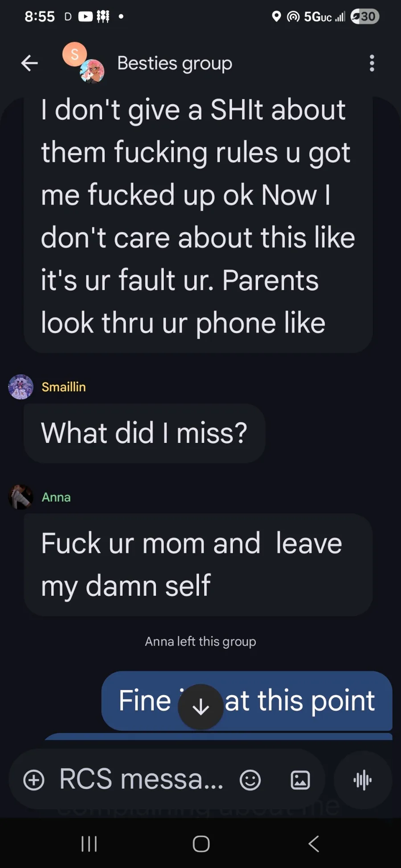
Task: Open Smaillin's profile avatar
Action: pos(21,387)
